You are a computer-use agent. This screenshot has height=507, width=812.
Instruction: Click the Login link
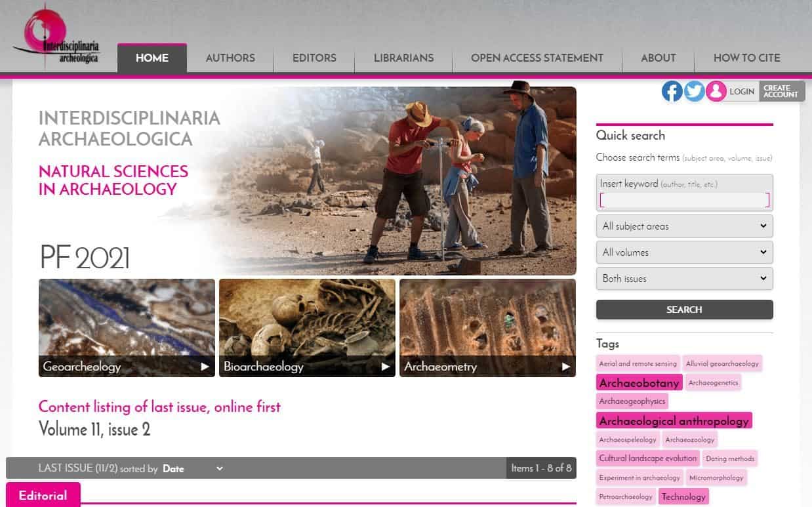[x=742, y=91]
